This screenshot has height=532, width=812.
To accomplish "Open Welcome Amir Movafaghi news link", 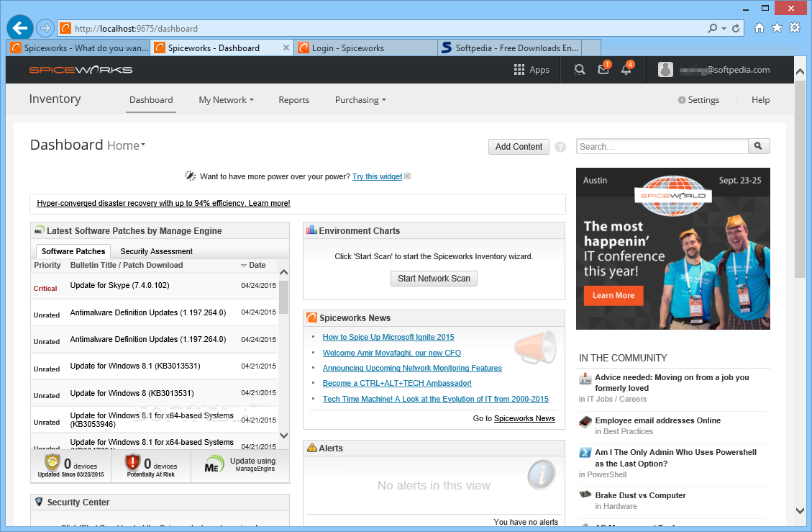I will tap(391, 353).
